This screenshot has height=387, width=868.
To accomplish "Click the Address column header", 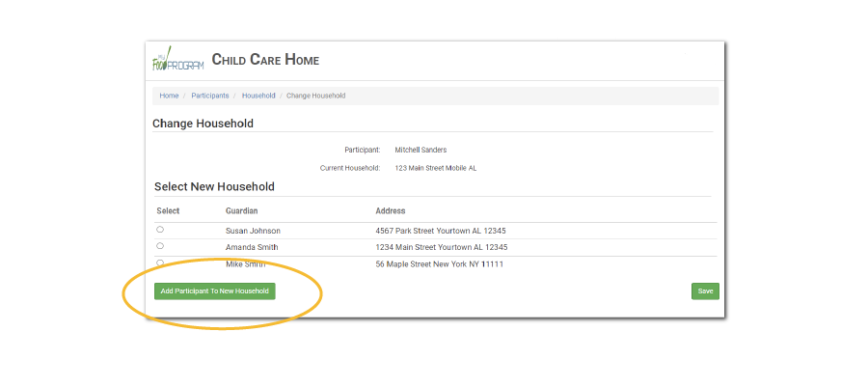I will coord(390,210).
